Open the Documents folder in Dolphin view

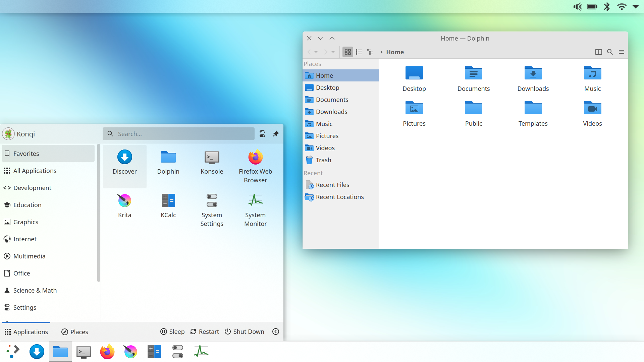pos(474,78)
